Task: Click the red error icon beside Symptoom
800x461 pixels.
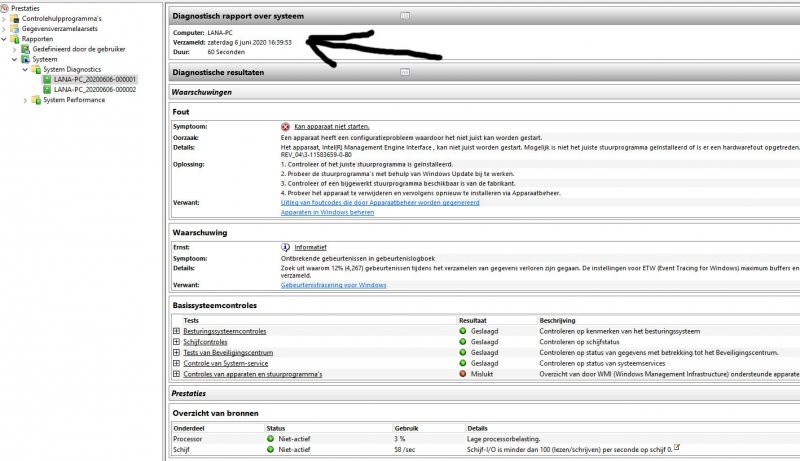Action: coord(286,127)
